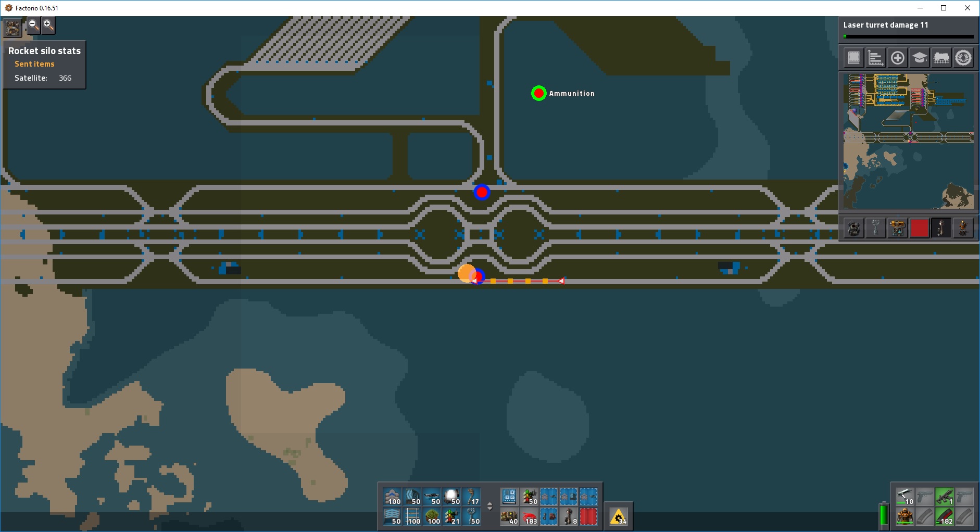Select the red wire stack of 183

tap(529, 516)
